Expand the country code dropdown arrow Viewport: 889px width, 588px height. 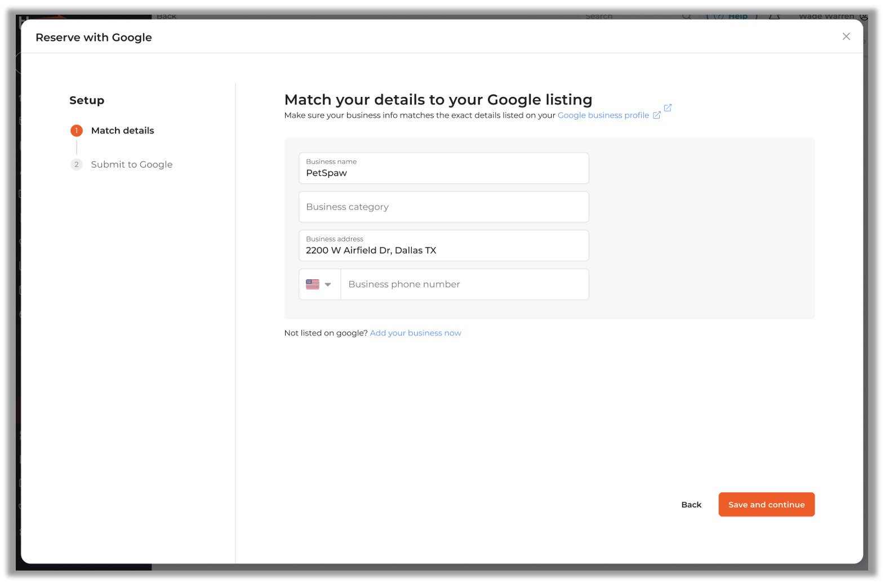[x=328, y=285]
